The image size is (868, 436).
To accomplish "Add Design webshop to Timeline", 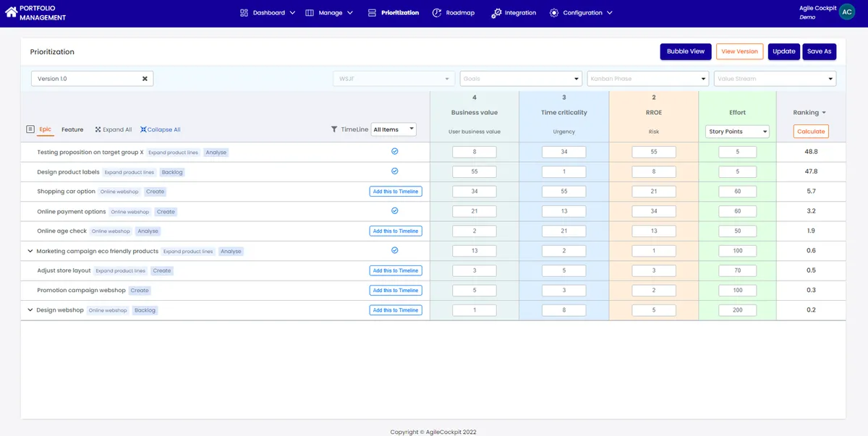I will tap(396, 310).
